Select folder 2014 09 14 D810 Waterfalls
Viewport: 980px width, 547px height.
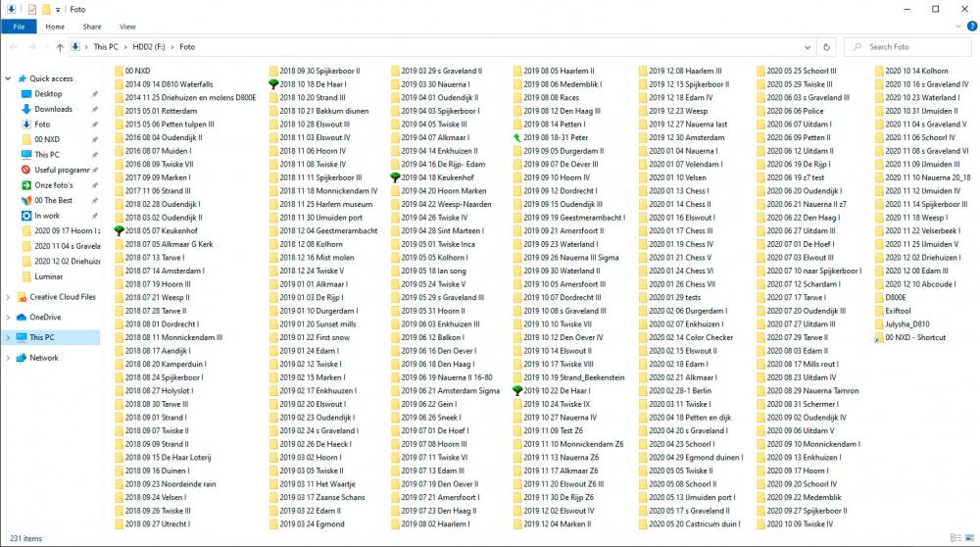(x=169, y=84)
